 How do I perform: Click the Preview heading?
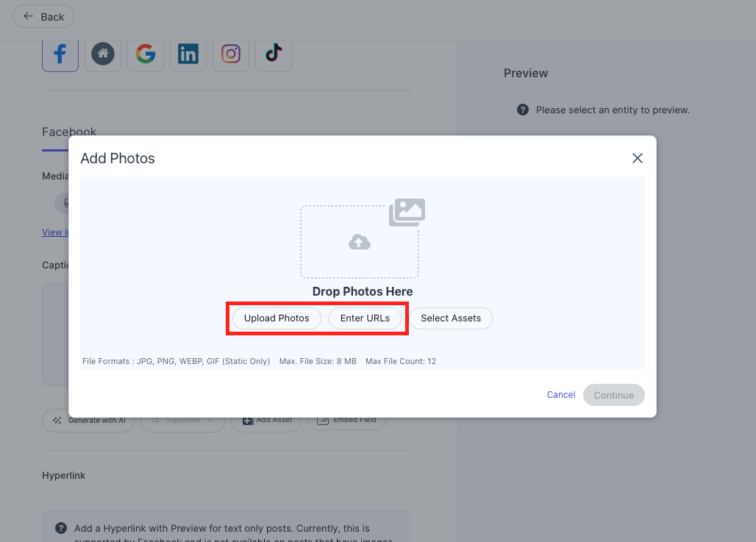[526, 74]
